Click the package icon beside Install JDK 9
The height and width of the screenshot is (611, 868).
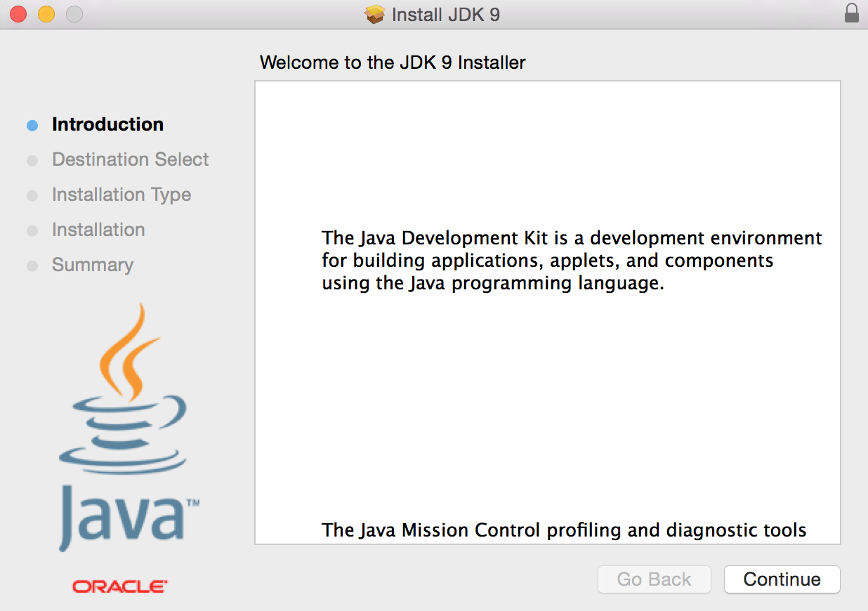[376, 14]
